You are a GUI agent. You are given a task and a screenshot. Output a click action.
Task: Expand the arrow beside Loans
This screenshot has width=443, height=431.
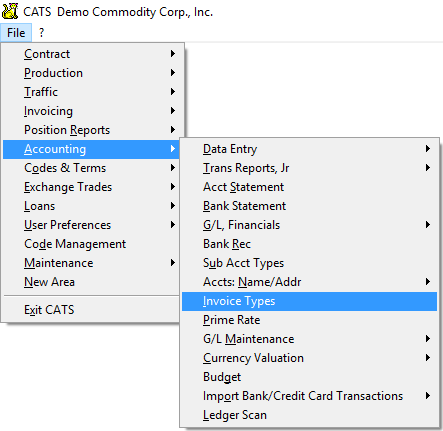[x=173, y=205]
